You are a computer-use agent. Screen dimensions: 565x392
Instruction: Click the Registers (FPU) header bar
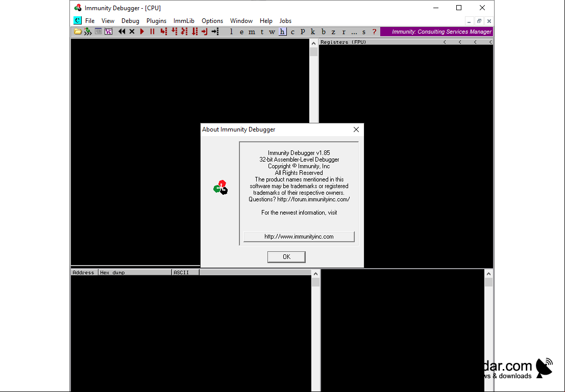point(406,42)
